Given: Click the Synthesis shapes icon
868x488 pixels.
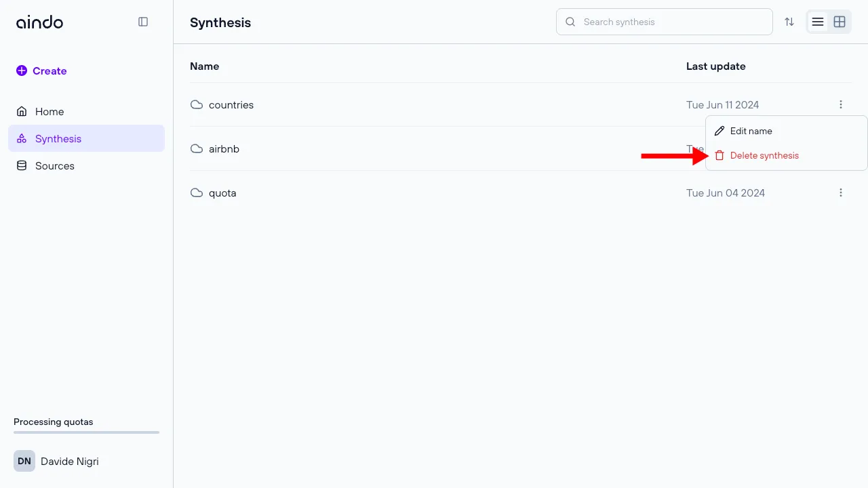Looking at the screenshot, I should pyautogui.click(x=22, y=138).
